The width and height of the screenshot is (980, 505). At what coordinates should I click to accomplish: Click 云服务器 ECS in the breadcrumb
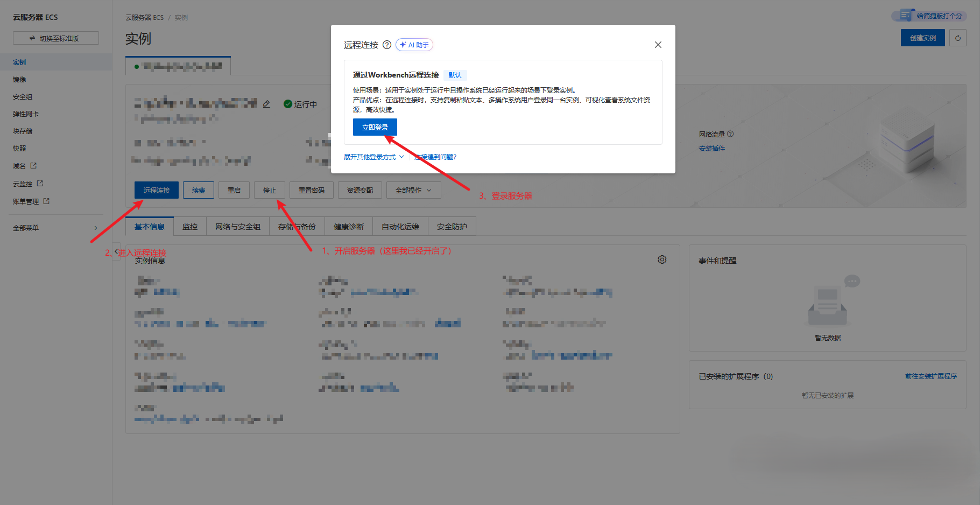pyautogui.click(x=144, y=17)
